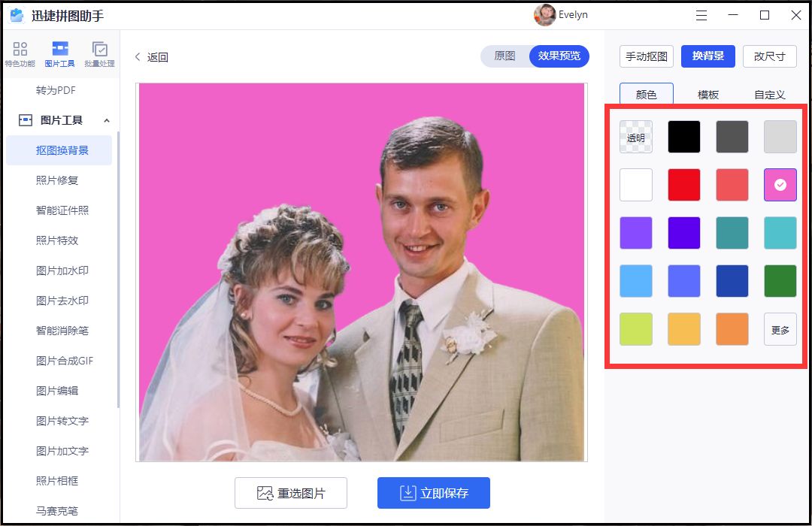Click 重选图片 to choose another photo

pyautogui.click(x=291, y=493)
